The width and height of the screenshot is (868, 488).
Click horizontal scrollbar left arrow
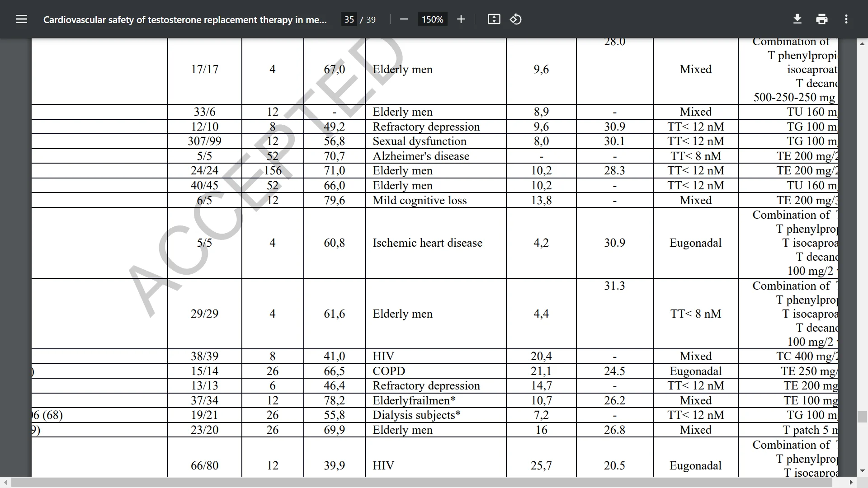5,482
